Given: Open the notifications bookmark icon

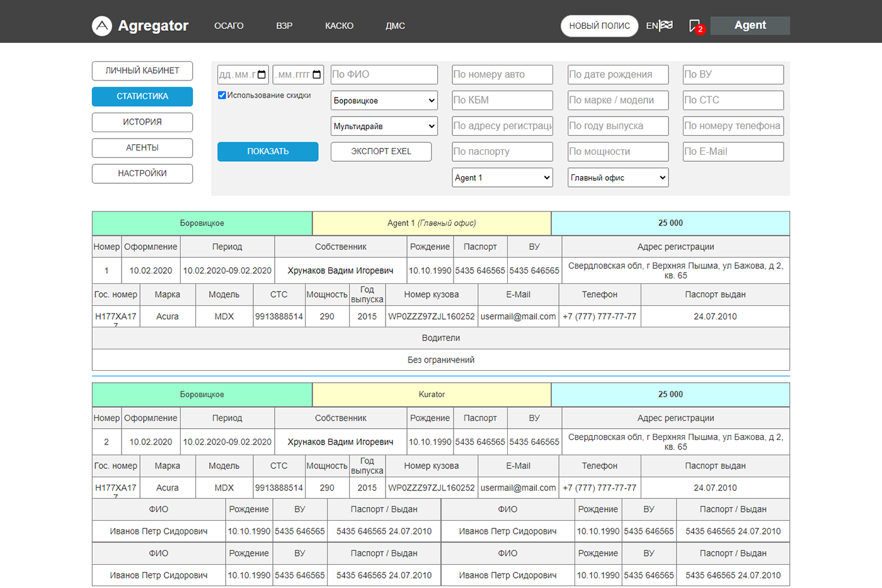Looking at the screenshot, I should coord(694,26).
